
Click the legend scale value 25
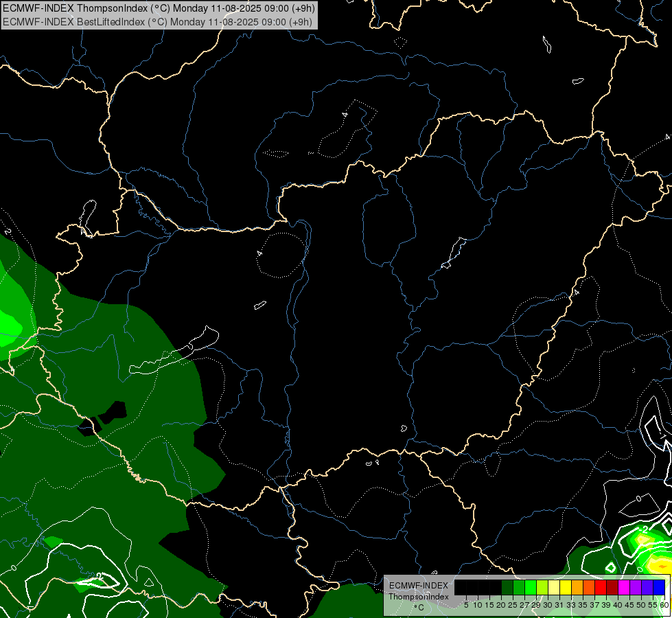[513, 605]
